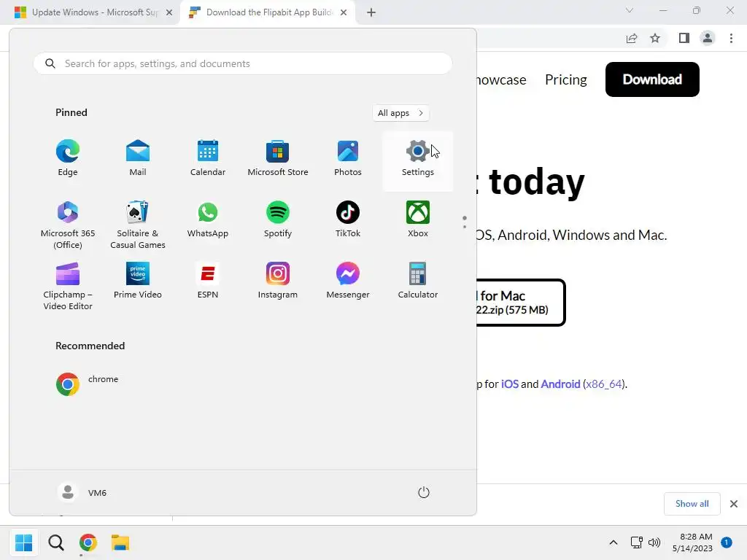This screenshot has width=747, height=560.
Task: Bookmark this tab with the star
Action: point(655,38)
